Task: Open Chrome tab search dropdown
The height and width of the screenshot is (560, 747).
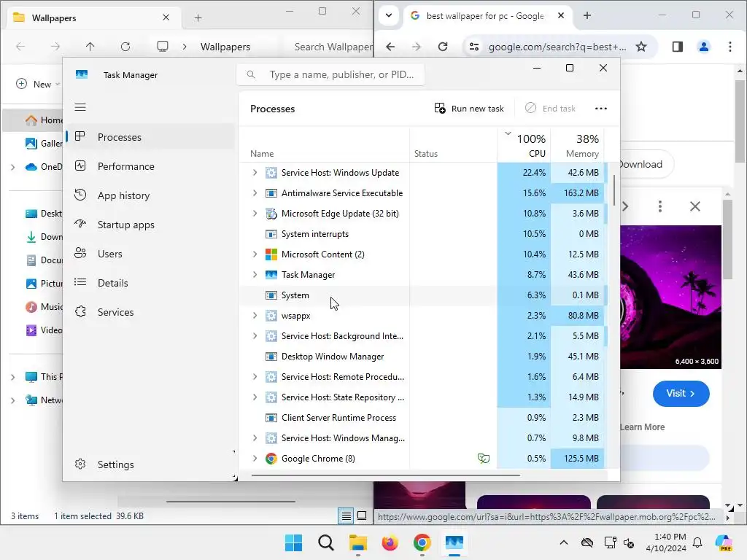Action: (x=389, y=16)
